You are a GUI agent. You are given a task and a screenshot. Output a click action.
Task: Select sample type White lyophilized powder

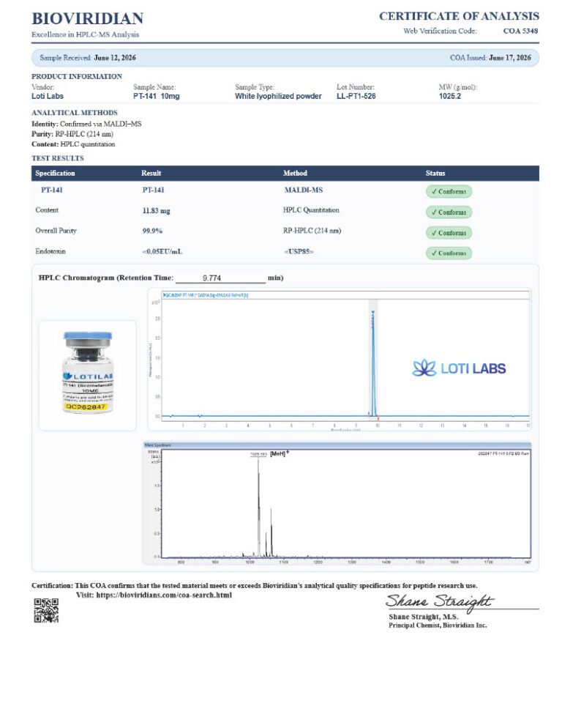click(278, 96)
